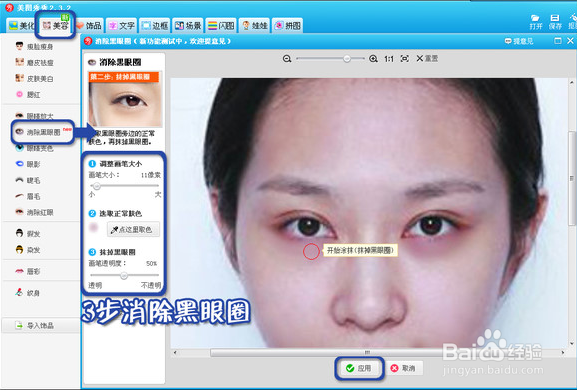Click the 画笔透明度 brush opacity slider handle
The image size is (577, 390).
124,275
